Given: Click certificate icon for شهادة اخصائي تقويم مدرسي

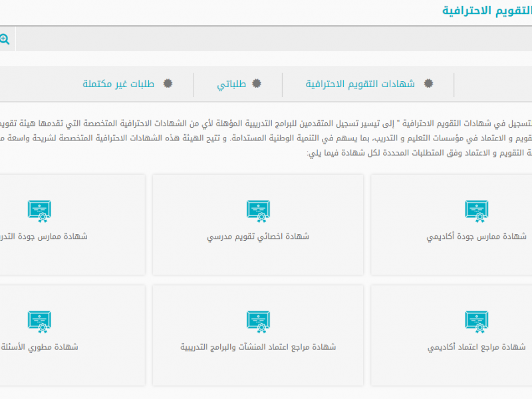Looking at the screenshot, I should pos(258,211).
